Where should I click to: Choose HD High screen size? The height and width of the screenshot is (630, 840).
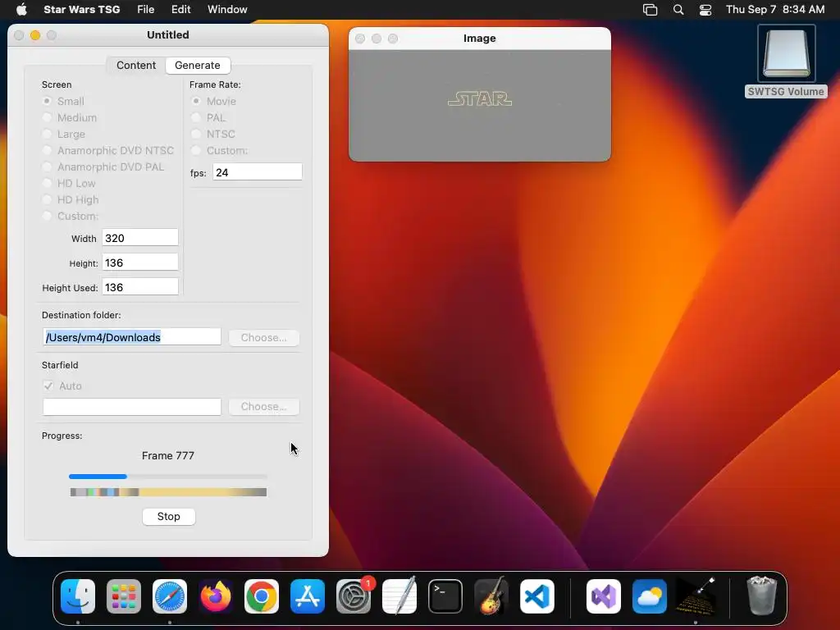point(47,200)
